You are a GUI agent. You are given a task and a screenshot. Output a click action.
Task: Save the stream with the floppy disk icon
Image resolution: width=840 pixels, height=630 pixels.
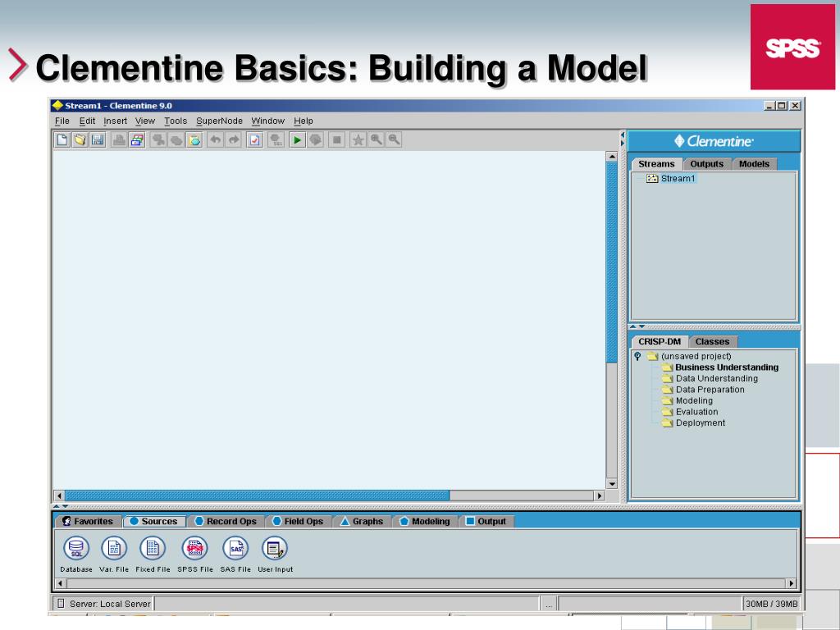click(98, 139)
